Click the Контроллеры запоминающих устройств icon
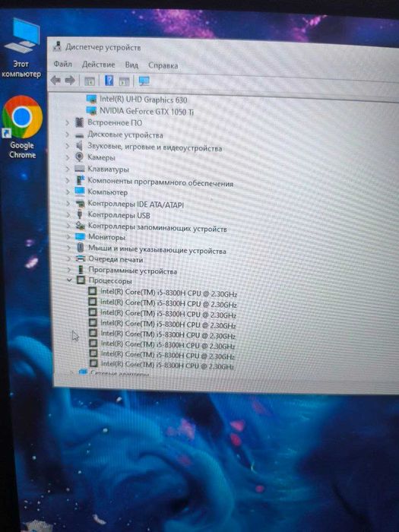 [x=81, y=226]
